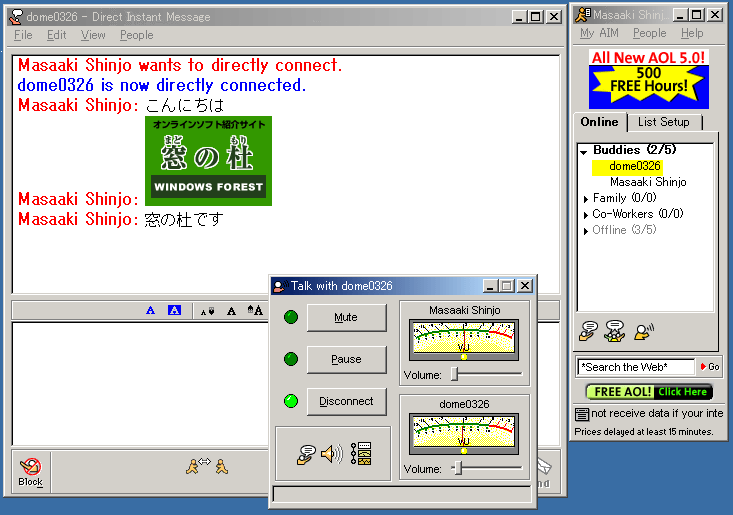Open audio settings list icon in Talk window
733x515 pixels.
click(x=361, y=454)
